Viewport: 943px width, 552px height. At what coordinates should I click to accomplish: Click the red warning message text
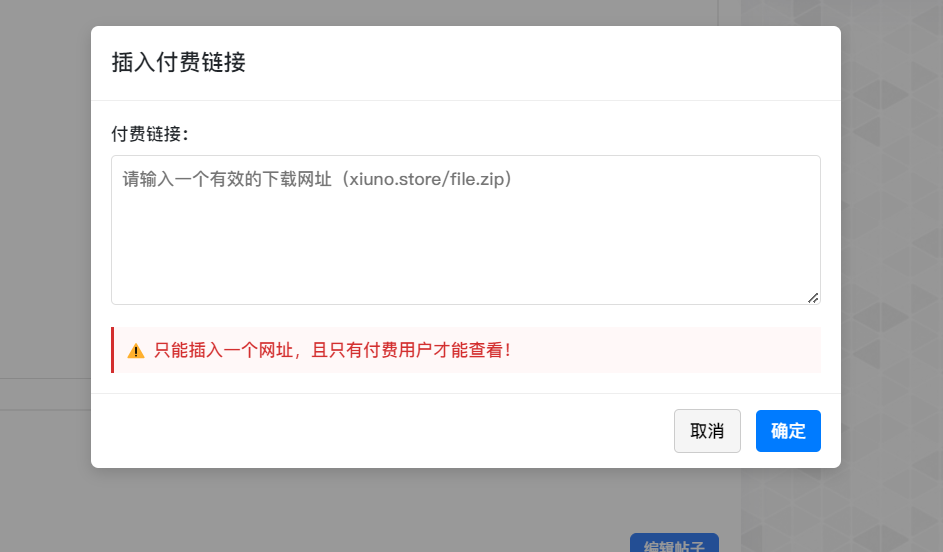pos(332,351)
